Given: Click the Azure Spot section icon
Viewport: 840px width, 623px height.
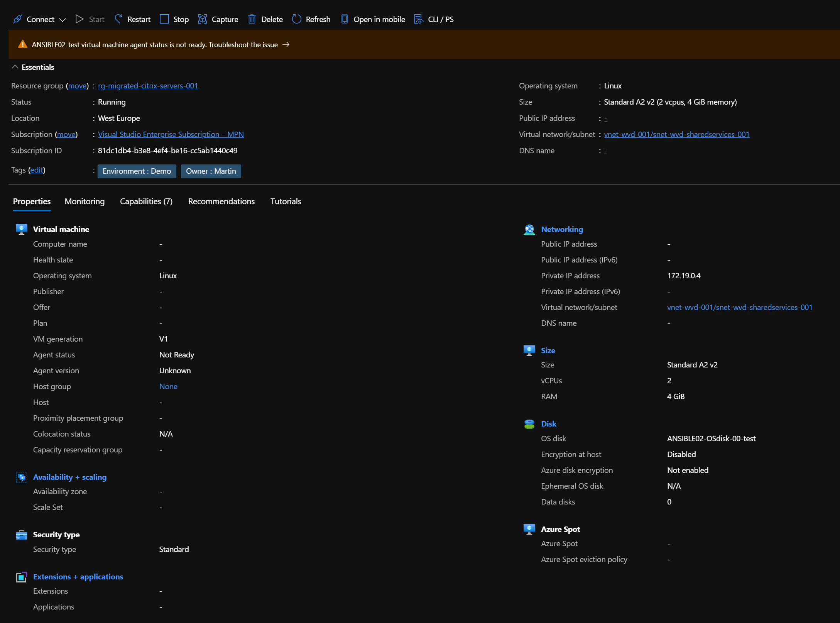Looking at the screenshot, I should coord(529,529).
